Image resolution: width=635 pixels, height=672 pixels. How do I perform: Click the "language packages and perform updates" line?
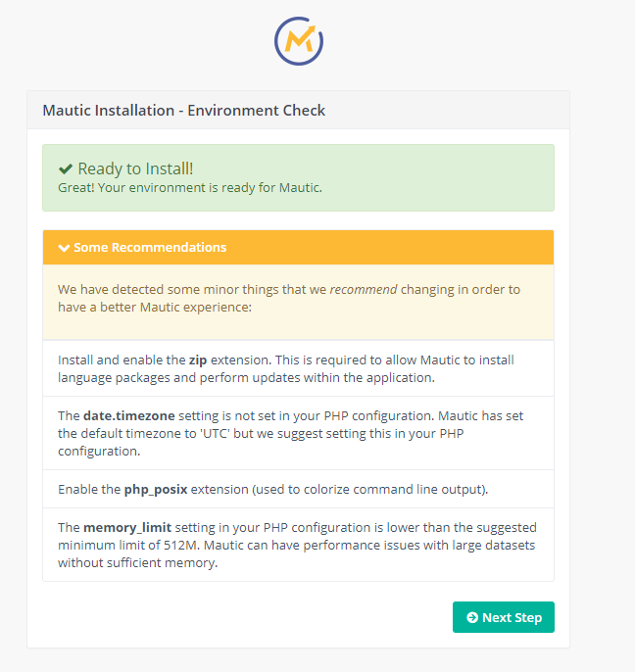[245, 377]
